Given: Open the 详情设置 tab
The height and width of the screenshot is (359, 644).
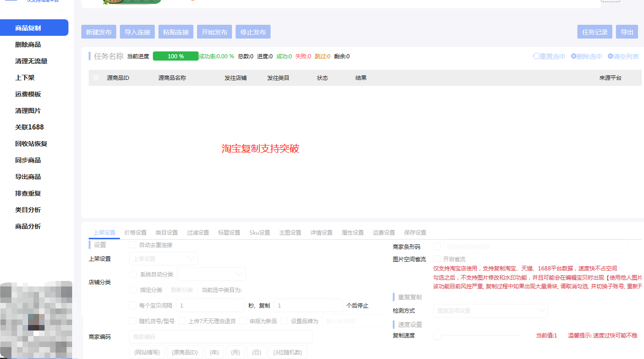Looking at the screenshot, I should pyautogui.click(x=322, y=233).
